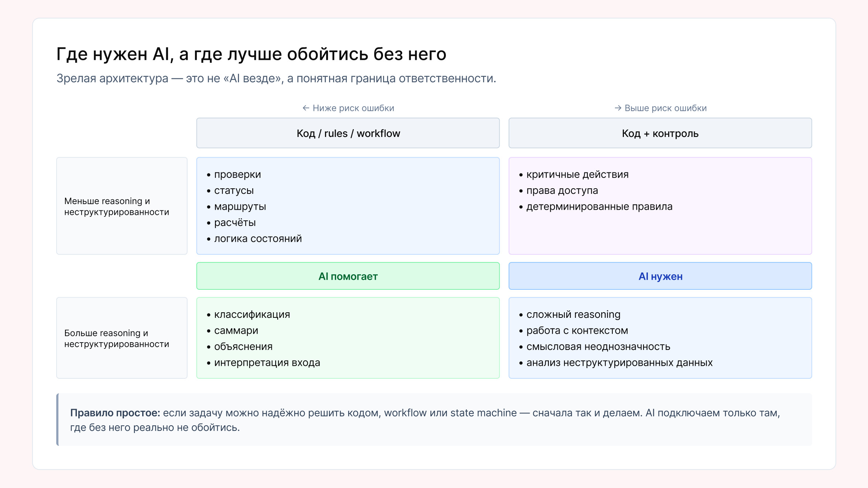Image resolution: width=868 pixels, height=488 pixels.
Task: Click 'детерминированные правила' bullet
Action: pos(599,206)
